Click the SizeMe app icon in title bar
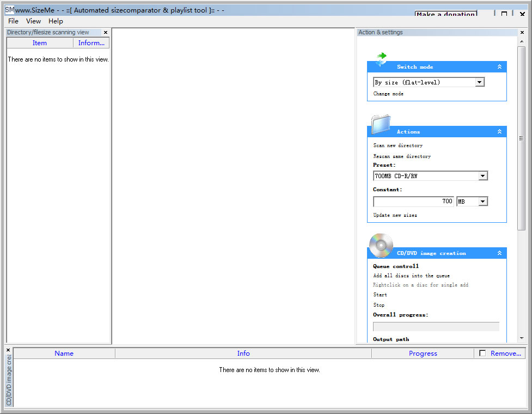 tap(9, 9)
